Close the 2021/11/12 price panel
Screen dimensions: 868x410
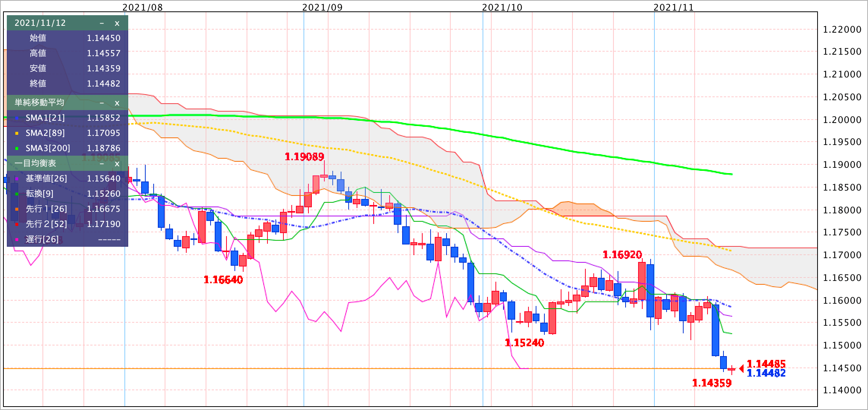pos(117,23)
